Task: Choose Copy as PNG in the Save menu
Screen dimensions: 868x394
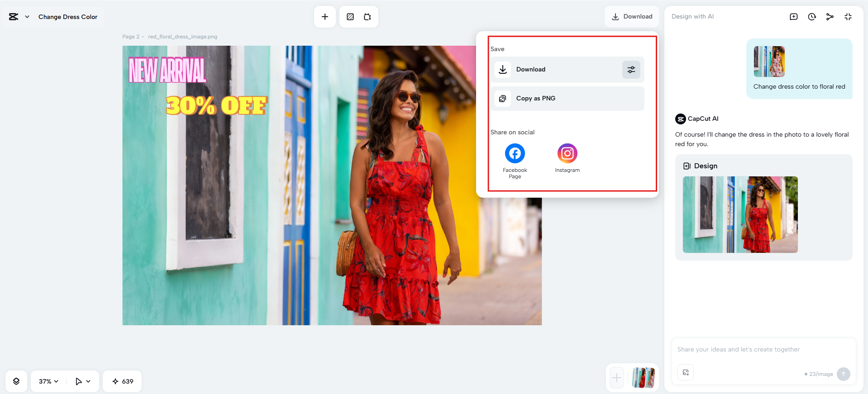Action: (568, 99)
